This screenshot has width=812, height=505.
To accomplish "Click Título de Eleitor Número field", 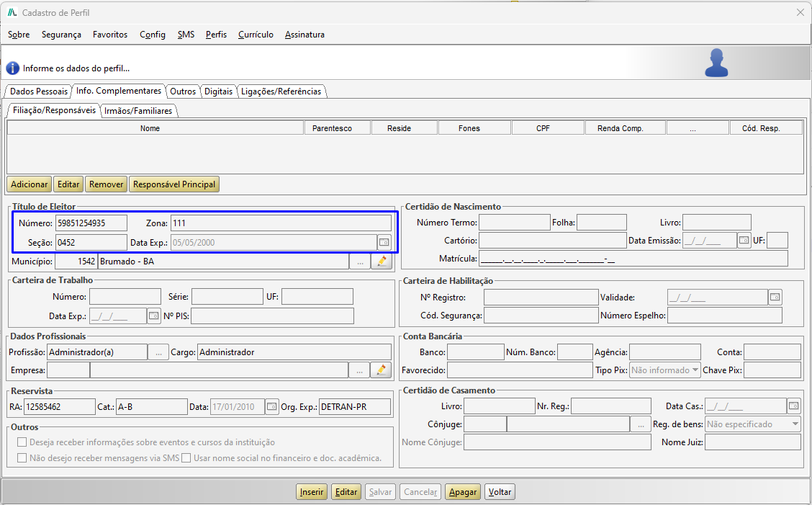I will pyautogui.click(x=91, y=223).
